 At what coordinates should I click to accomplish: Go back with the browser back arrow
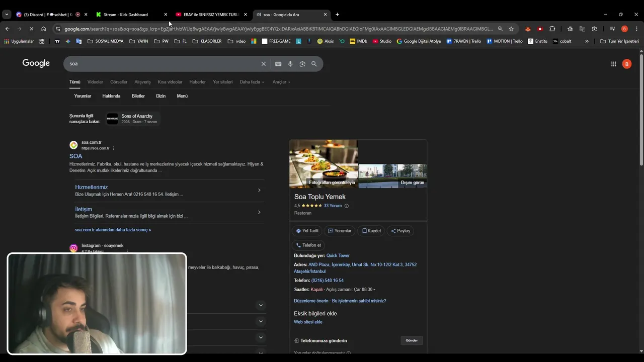[7, 29]
